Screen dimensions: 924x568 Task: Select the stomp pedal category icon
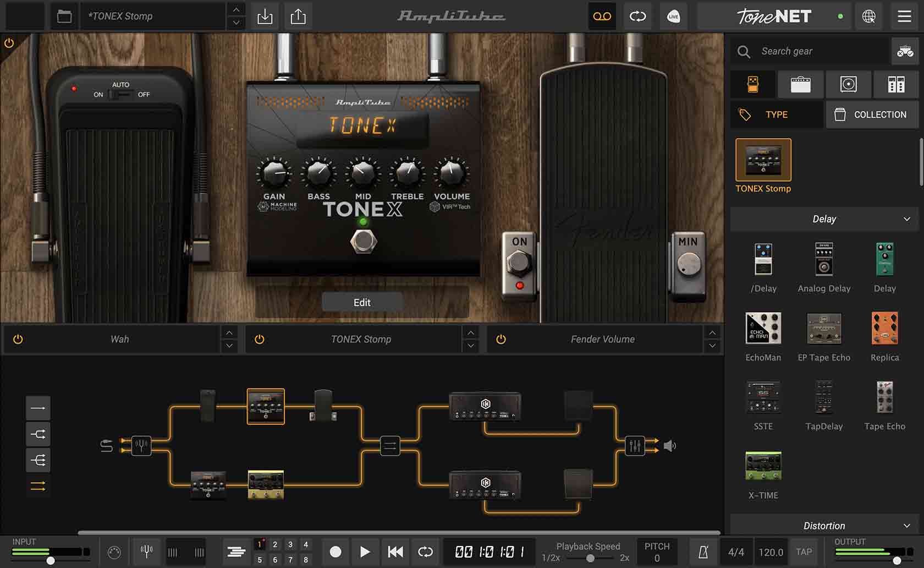point(753,84)
